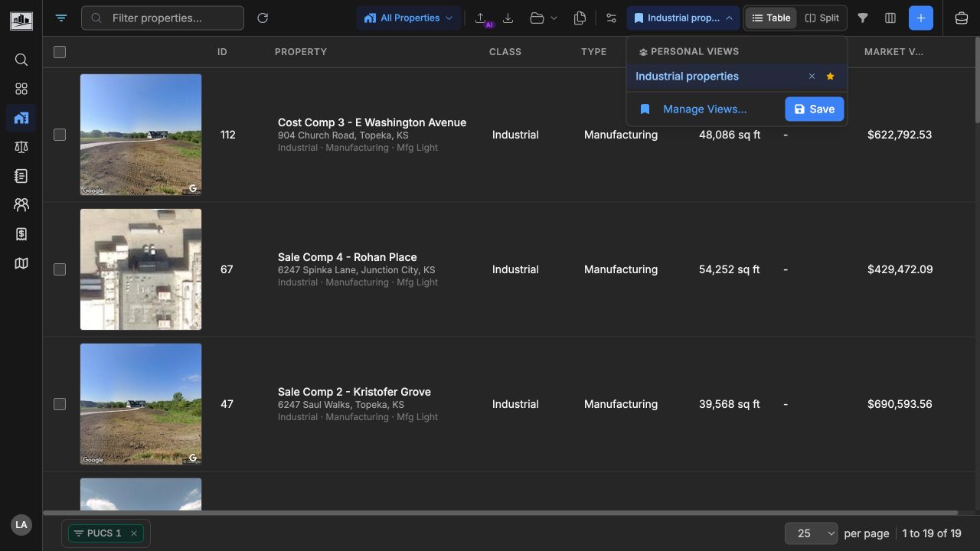Screen dimensions: 980x551
Task: Click market value $690,593.56
Action: click(900, 404)
